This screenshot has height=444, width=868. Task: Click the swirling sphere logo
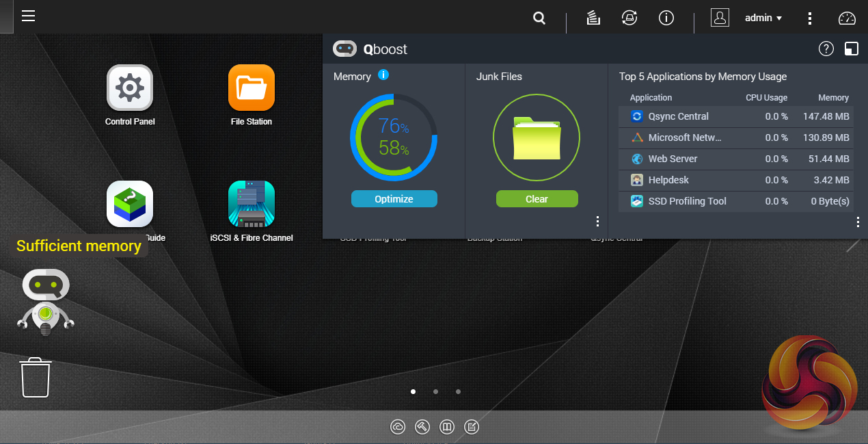(809, 382)
